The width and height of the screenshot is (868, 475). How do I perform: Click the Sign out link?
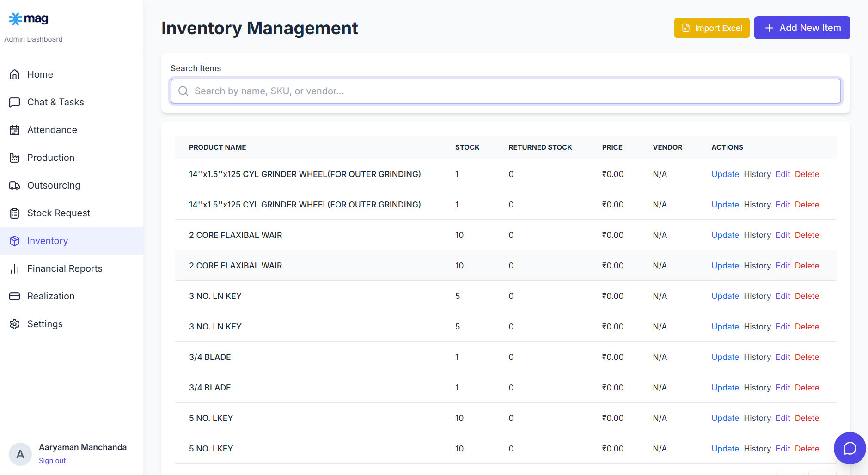click(52, 460)
